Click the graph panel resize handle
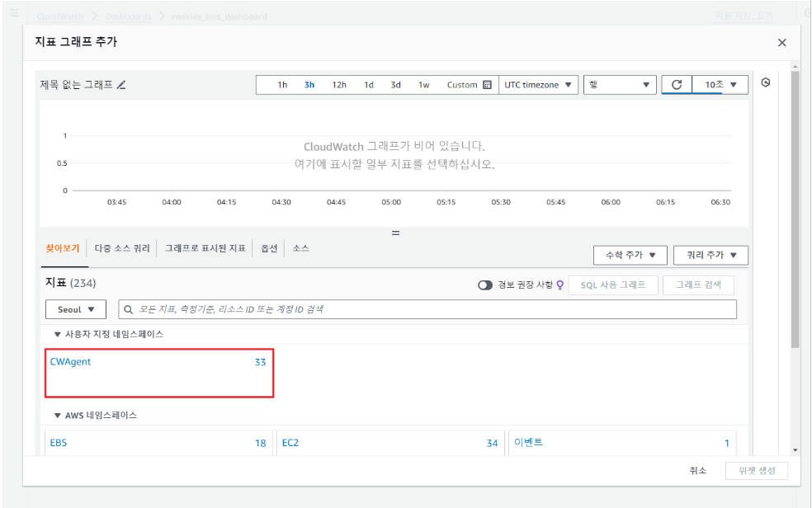The width and height of the screenshot is (812, 508). tap(395, 233)
